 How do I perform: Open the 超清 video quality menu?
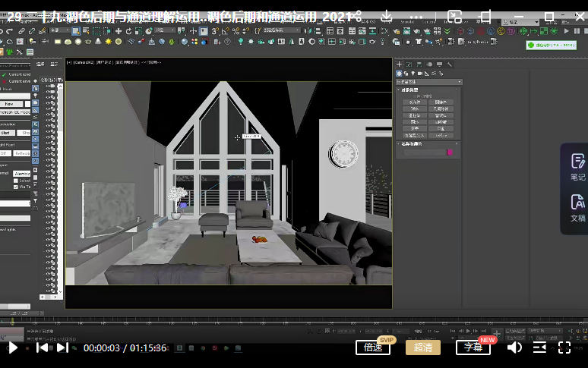coord(422,348)
